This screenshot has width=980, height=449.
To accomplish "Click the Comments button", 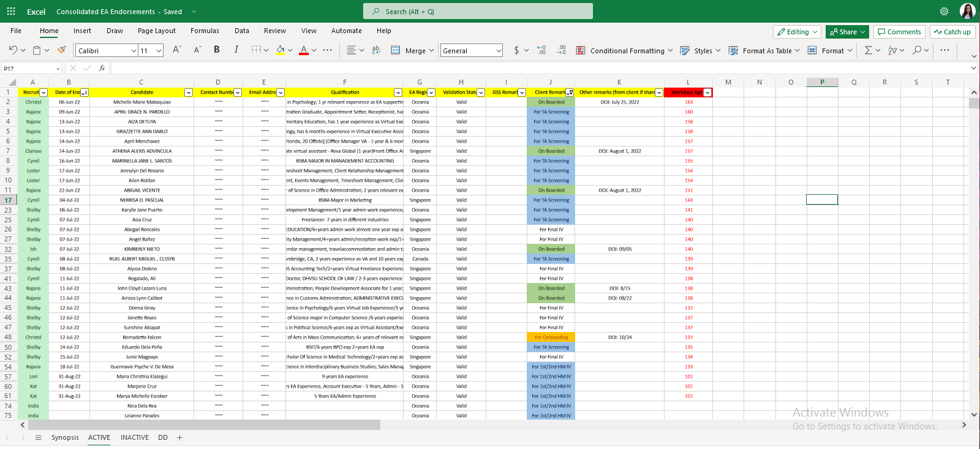I will (899, 32).
